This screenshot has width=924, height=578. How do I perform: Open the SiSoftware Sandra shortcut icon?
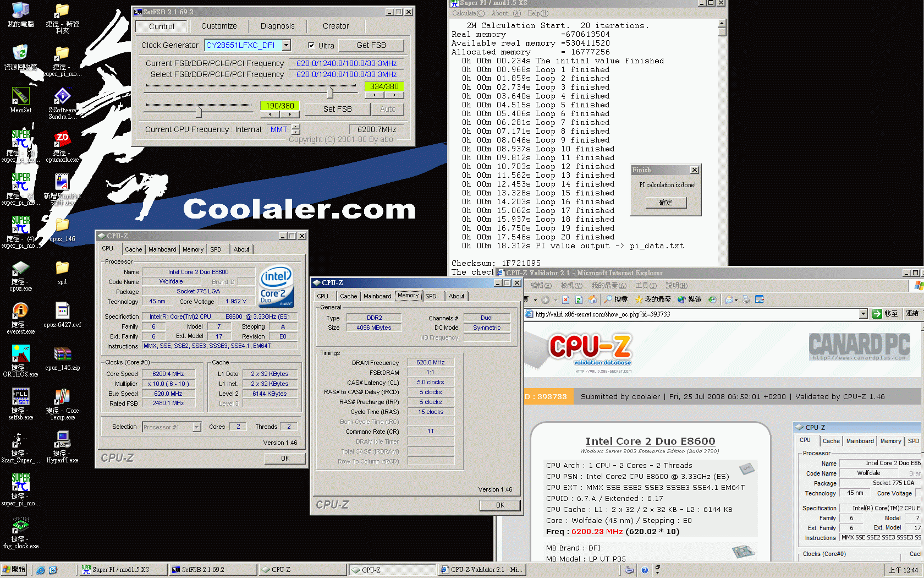point(62,96)
